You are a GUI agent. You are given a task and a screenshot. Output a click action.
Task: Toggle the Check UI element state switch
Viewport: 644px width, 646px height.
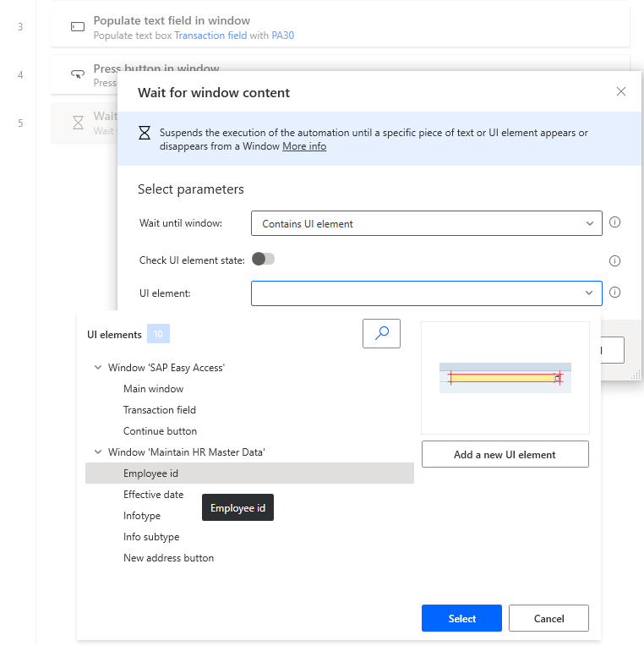[x=263, y=259]
